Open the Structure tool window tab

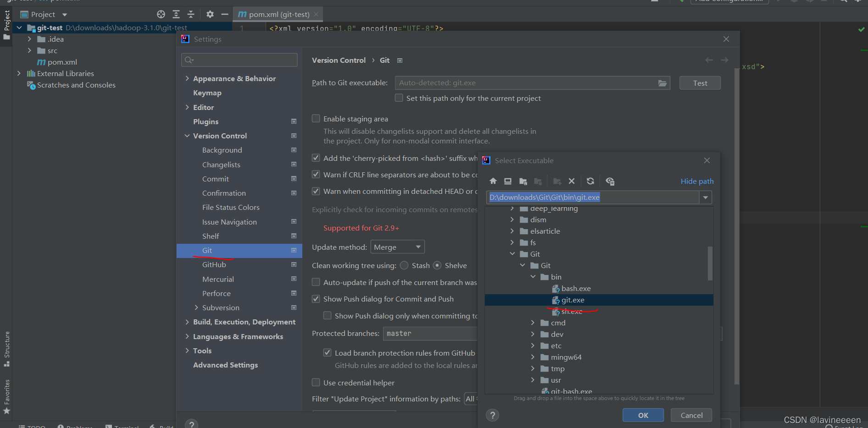pyautogui.click(x=7, y=349)
